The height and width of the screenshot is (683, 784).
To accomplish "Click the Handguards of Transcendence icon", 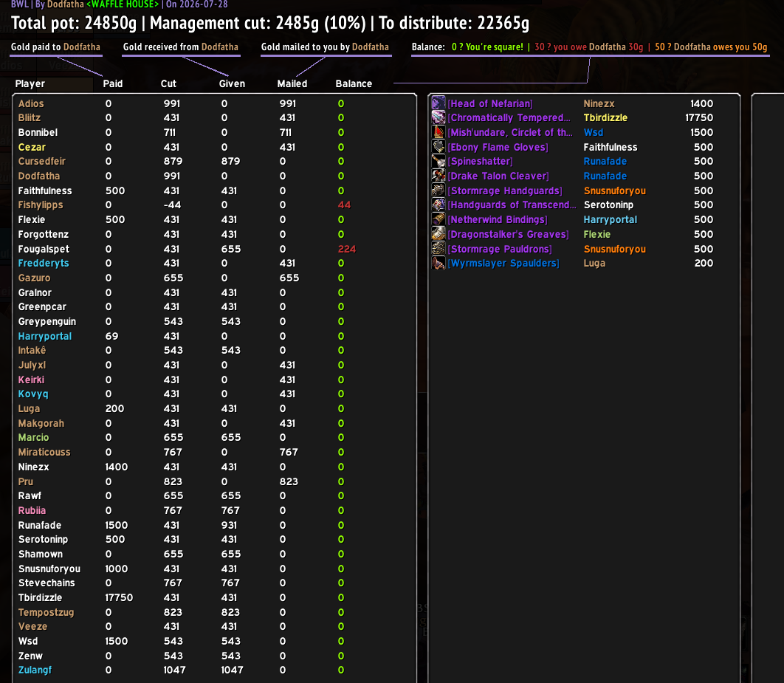I will [x=439, y=205].
